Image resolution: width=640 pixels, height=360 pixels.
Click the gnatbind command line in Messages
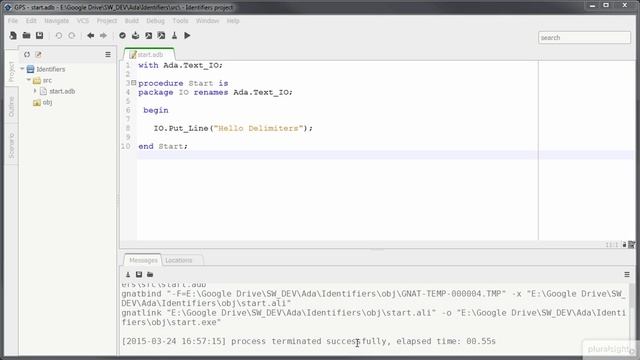(373, 298)
